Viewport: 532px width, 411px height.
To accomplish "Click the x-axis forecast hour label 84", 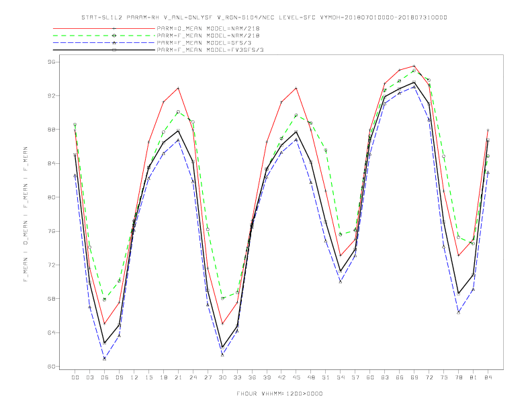I will tap(488, 377).
